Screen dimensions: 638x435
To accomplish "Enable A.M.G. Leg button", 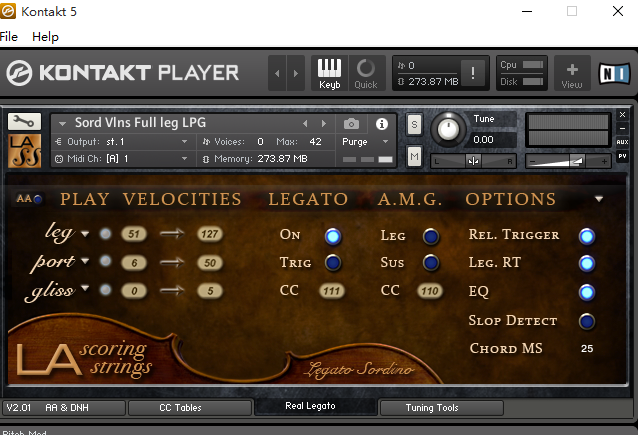I will (x=431, y=236).
